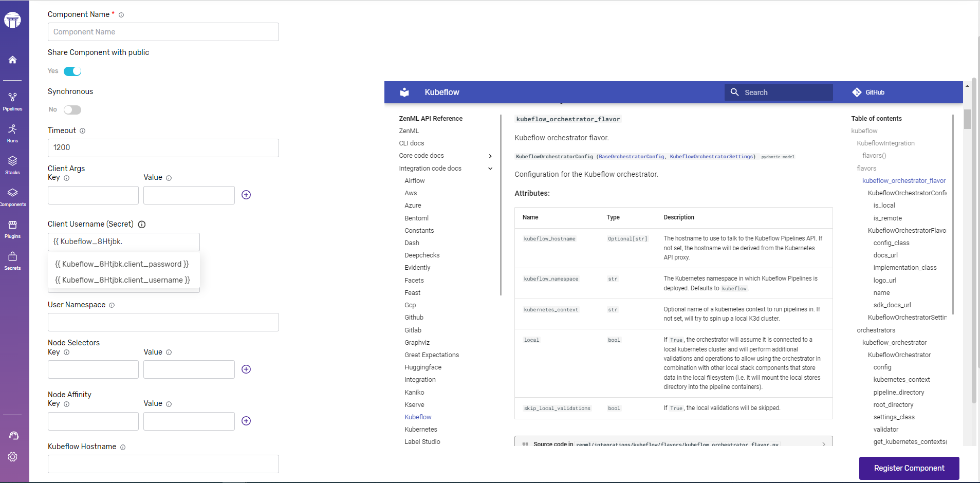Show Timeout info tooltip icon

click(82, 131)
